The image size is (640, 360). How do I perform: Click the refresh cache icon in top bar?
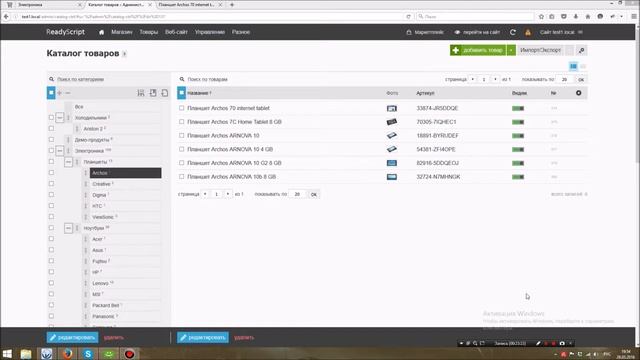tap(513, 32)
